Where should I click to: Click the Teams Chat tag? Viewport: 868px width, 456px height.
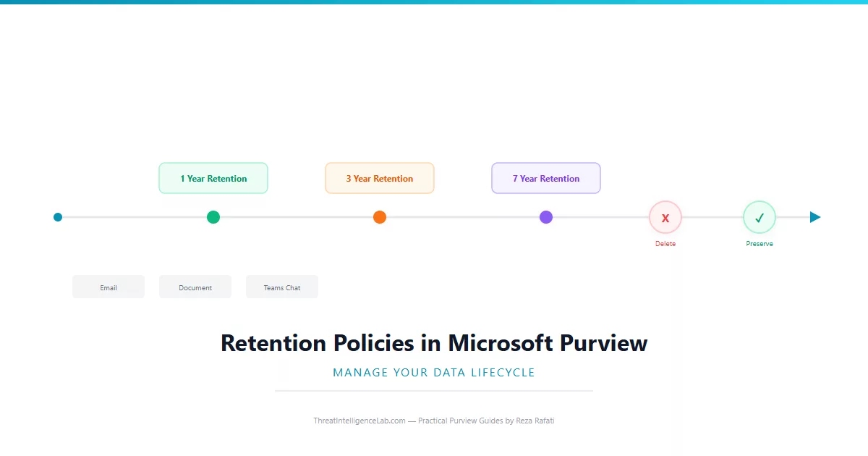pos(282,287)
